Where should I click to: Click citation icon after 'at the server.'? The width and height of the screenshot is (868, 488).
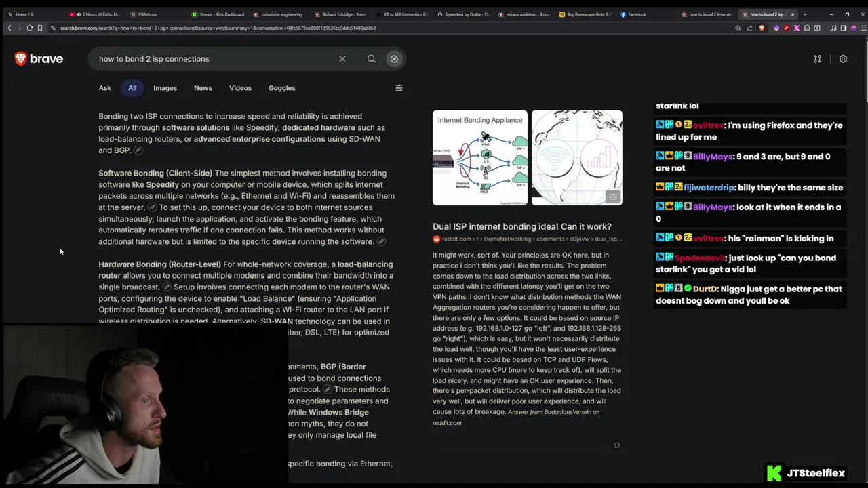coord(152,207)
